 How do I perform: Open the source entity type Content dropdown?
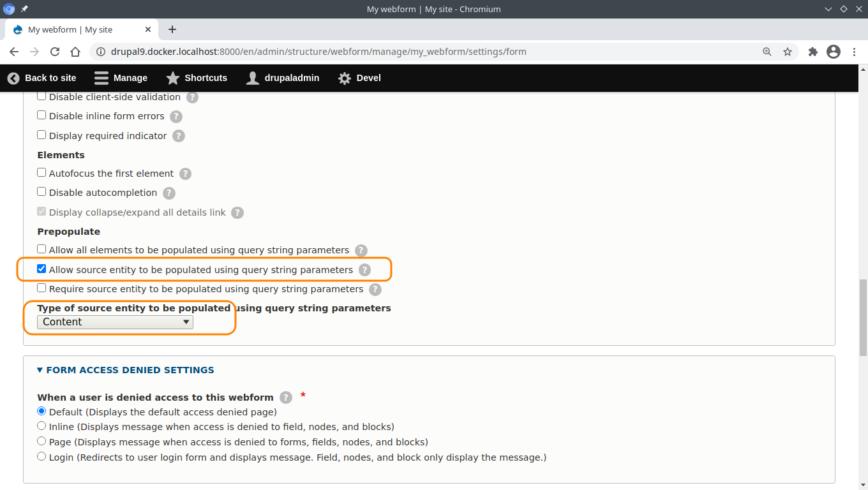[x=115, y=322]
